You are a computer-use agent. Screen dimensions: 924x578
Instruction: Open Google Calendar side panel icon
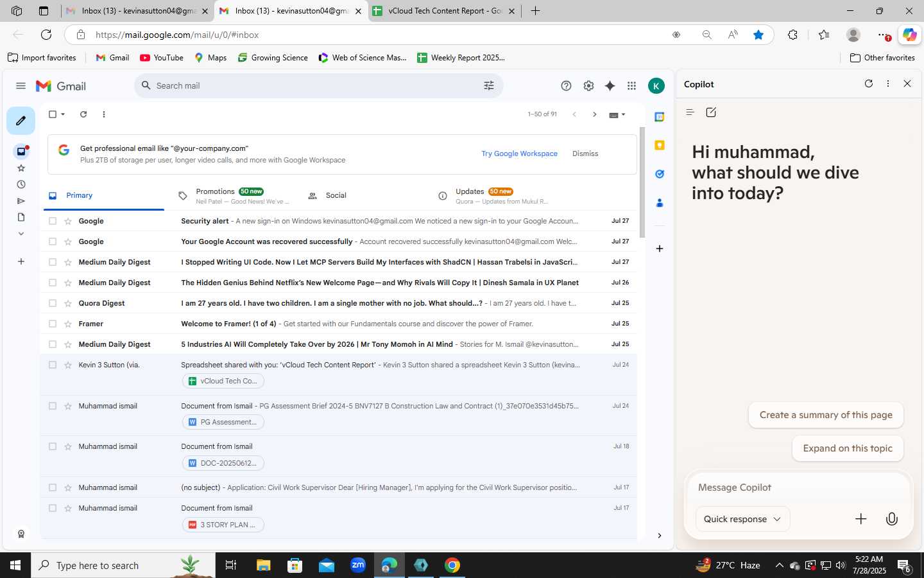click(659, 117)
